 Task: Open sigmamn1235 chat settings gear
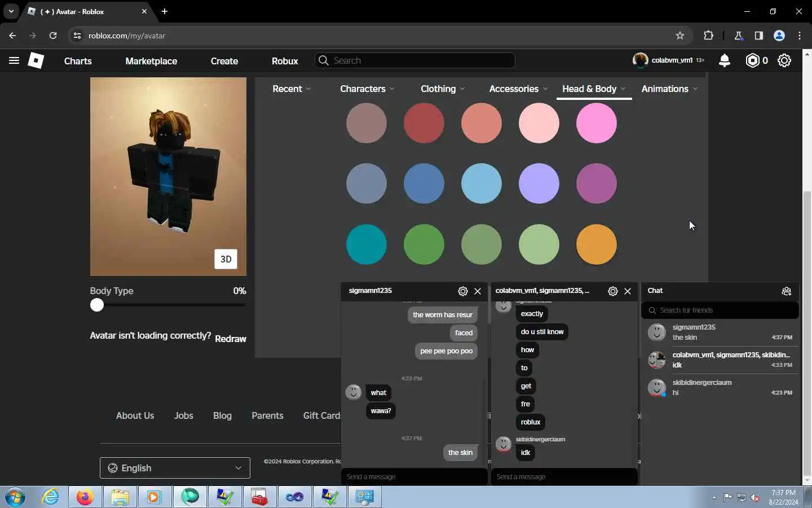click(463, 291)
